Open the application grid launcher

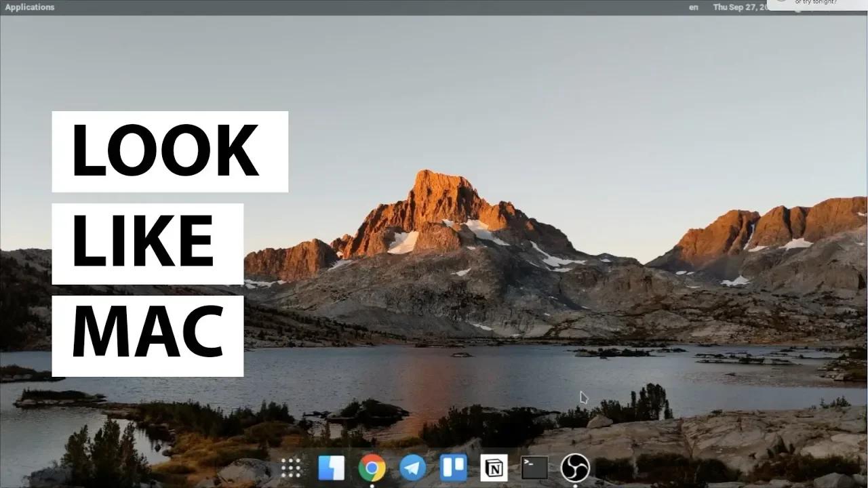290,468
